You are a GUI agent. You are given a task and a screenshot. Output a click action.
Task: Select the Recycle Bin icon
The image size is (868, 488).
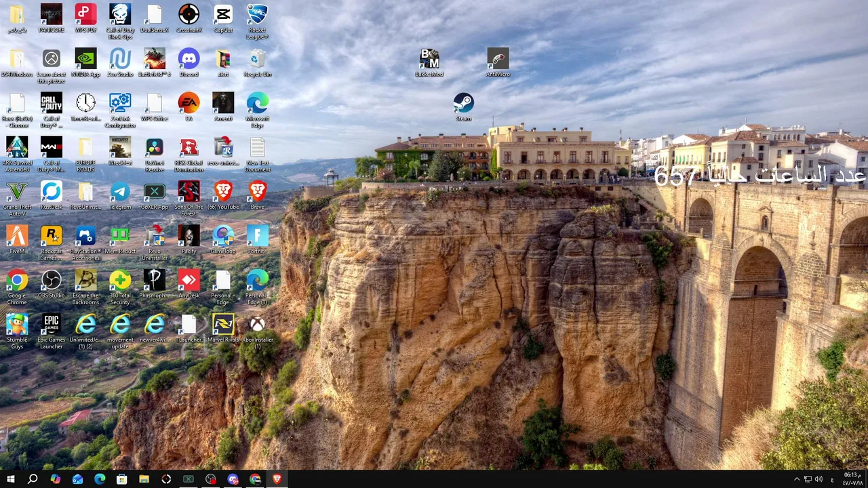click(257, 62)
